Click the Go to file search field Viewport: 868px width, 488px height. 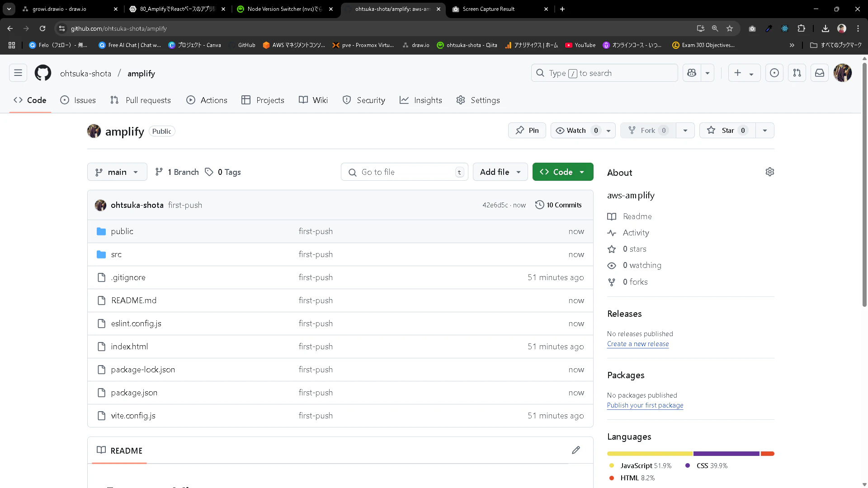coord(405,172)
